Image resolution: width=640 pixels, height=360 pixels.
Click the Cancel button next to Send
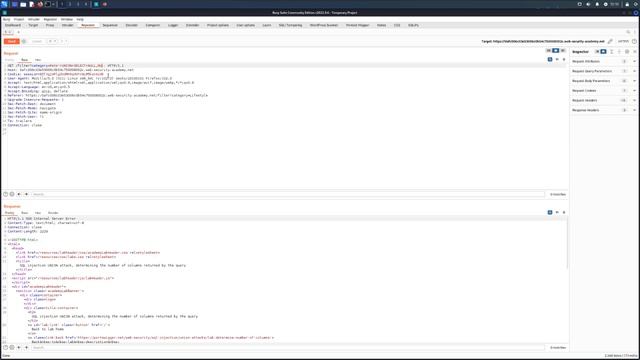click(37, 41)
